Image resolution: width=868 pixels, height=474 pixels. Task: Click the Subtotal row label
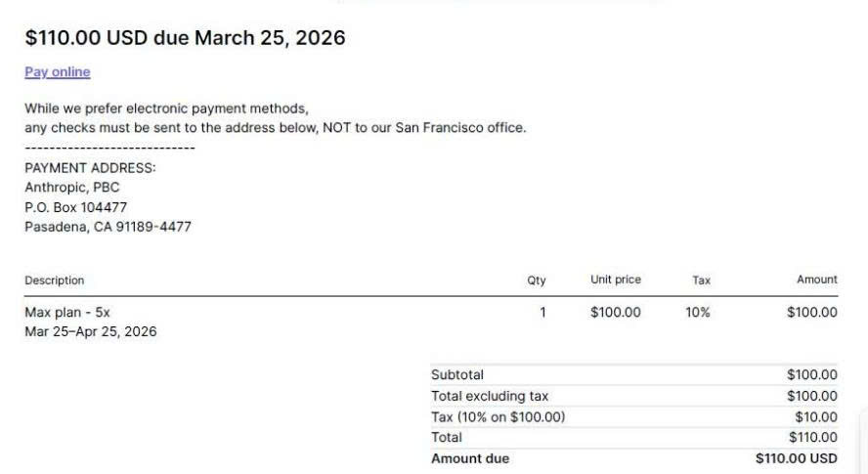coord(457,375)
